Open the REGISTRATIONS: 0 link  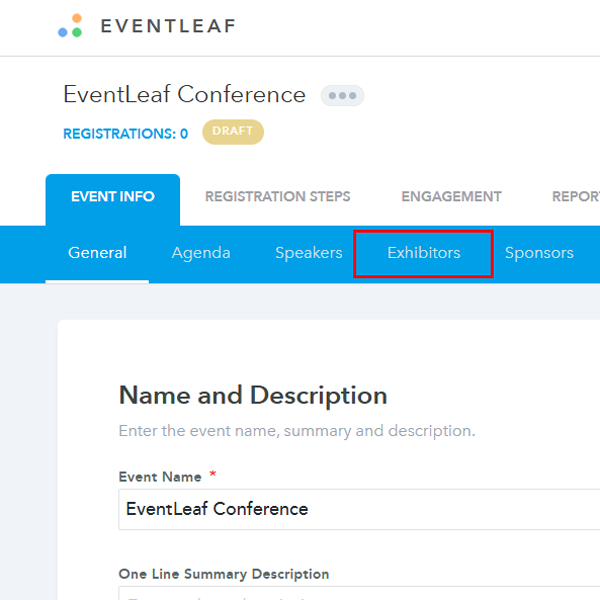pyautogui.click(x=126, y=134)
